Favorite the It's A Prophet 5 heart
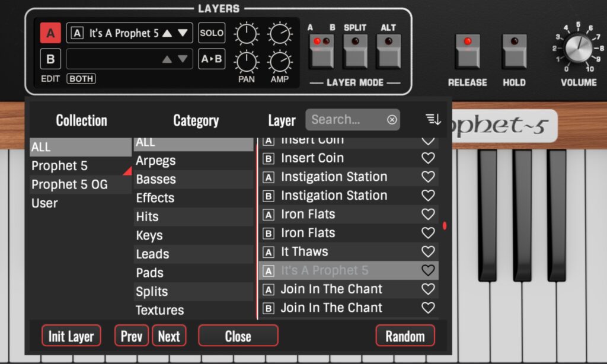 tap(428, 270)
